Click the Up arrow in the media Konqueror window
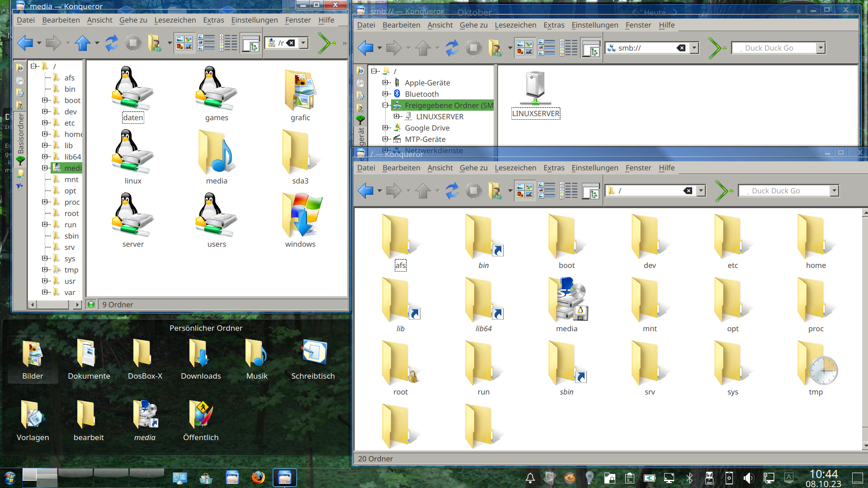Viewport: 868px width, 488px height. (x=83, y=43)
